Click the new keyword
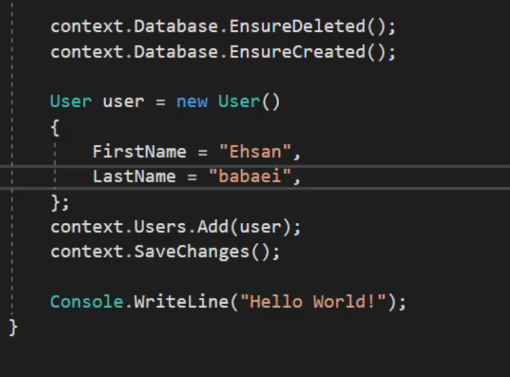The width and height of the screenshot is (510, 377). coord(192,101)
